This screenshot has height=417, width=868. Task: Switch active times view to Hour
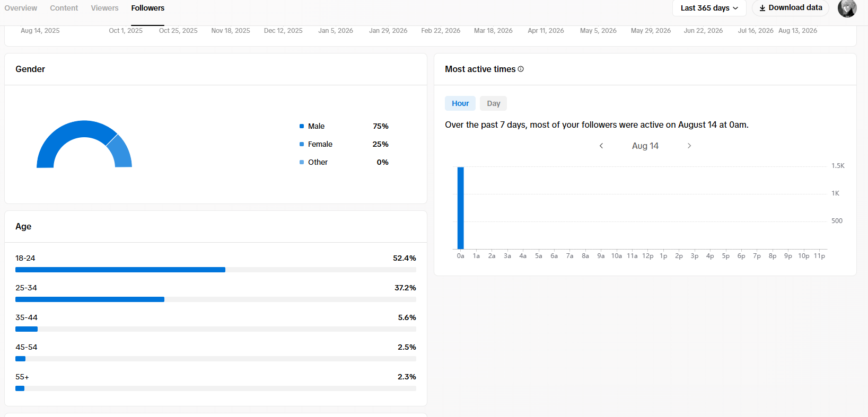[460, 103]
